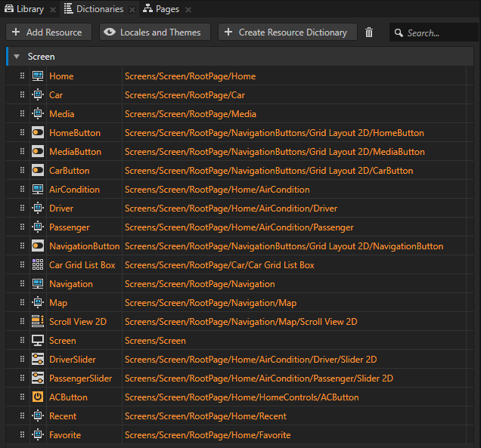Click the scroll view icon beside Scroll View 2D
This screenshot has height=448, width=481.
click(38, 322)
